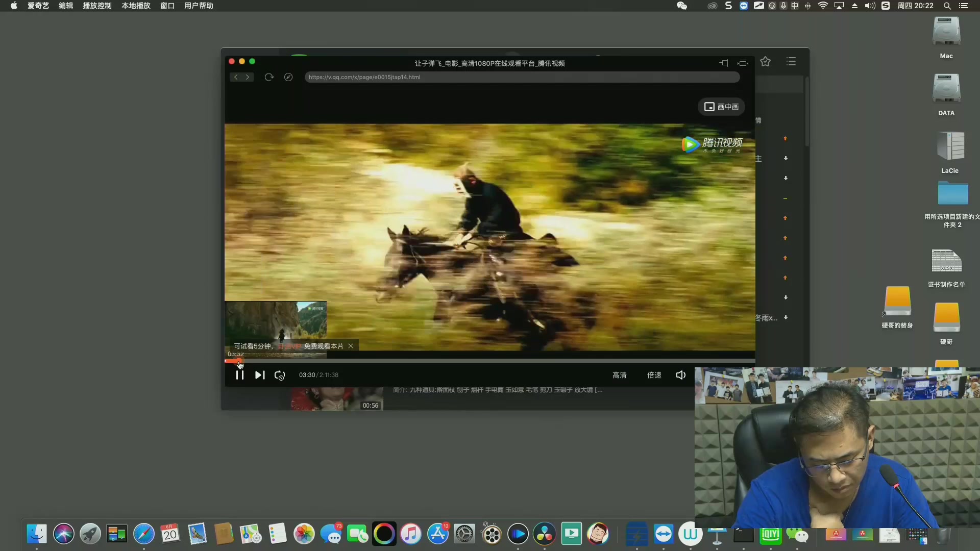This screenshot has height=551, width=980.
Task: Open the 编辑 menu
Action: click(x=66, y=6)
